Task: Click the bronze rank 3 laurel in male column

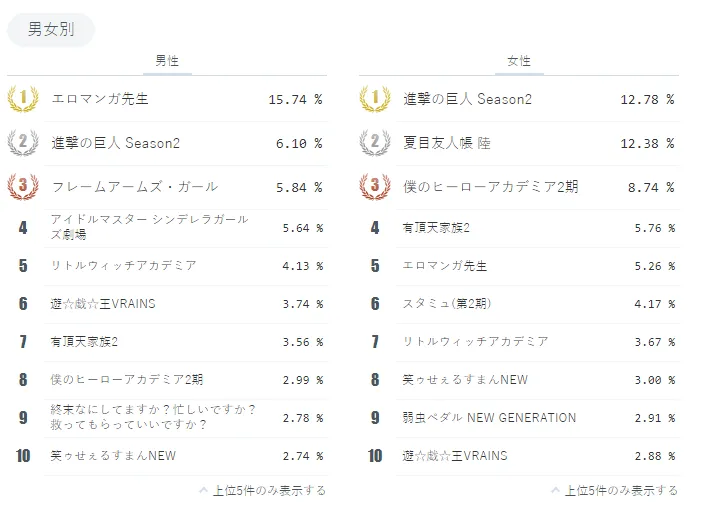Action: pyautogui.click(x=23, y=186)
